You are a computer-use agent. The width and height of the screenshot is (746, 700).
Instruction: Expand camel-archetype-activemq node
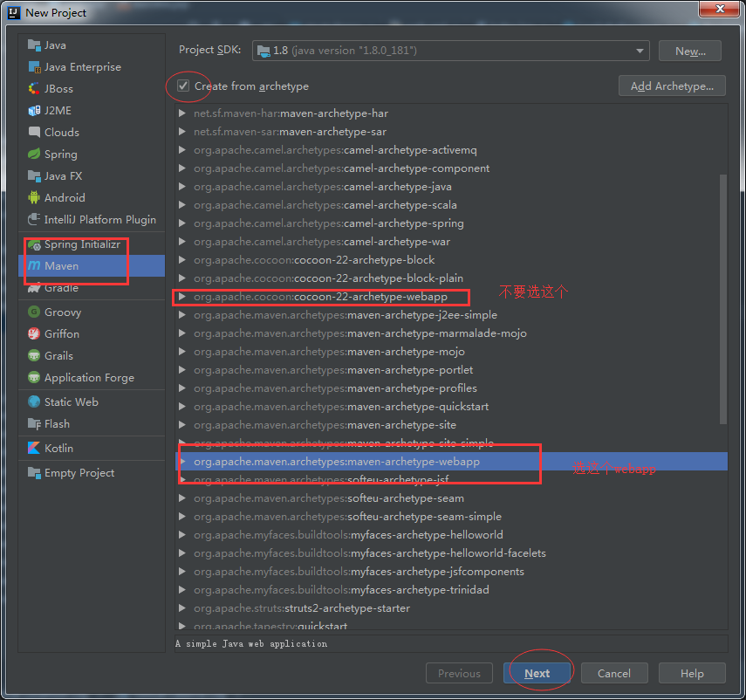pos(181,150)
